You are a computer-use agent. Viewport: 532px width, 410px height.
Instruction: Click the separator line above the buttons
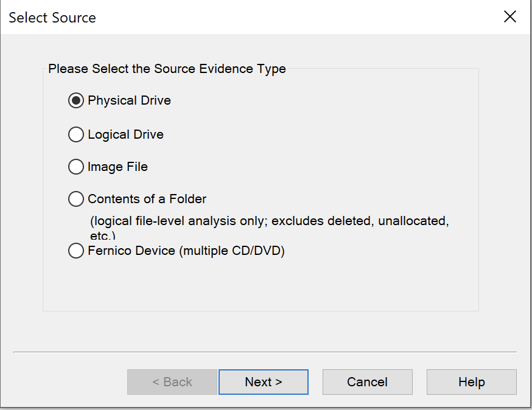[265, 352]
